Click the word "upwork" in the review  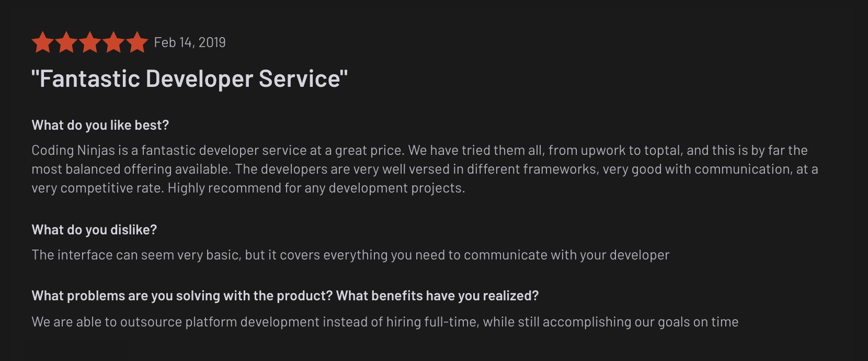pos(603,151)
